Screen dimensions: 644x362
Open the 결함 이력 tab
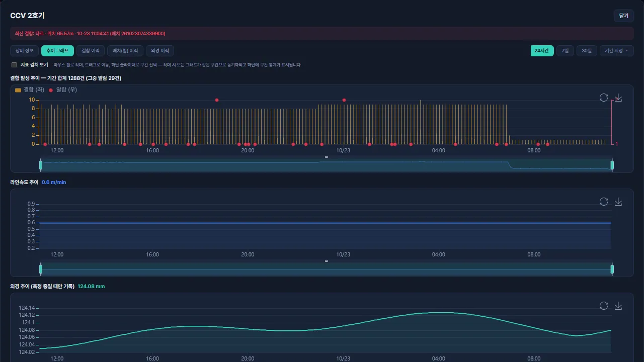coord(91,51)
